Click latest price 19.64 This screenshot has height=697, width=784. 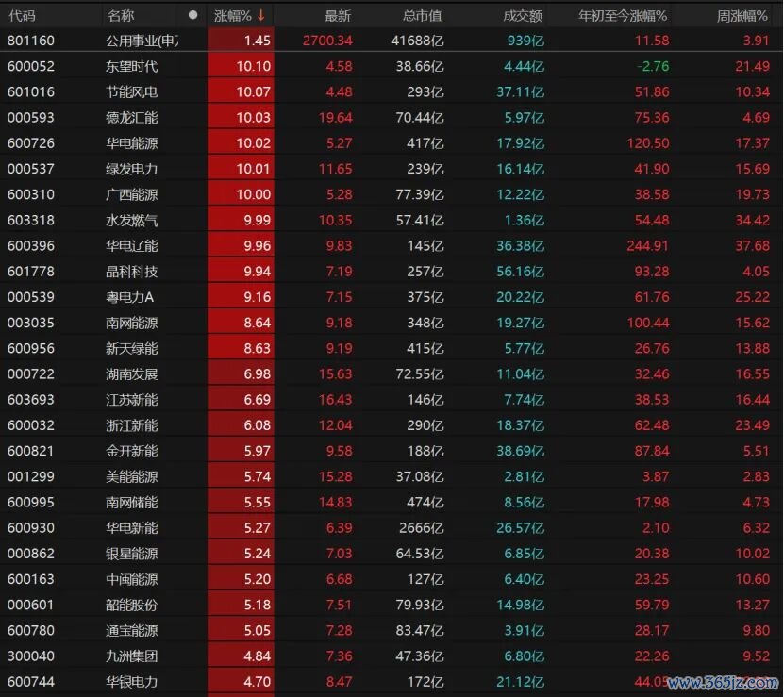tap(336, 118)
